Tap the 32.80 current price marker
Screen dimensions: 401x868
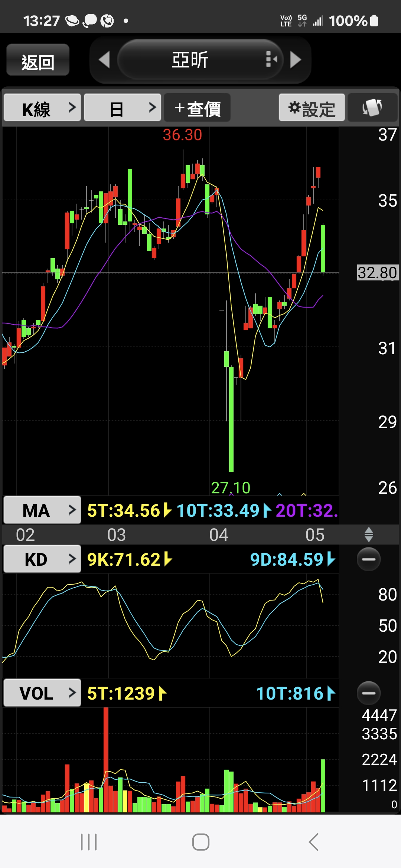click(378, 273)
